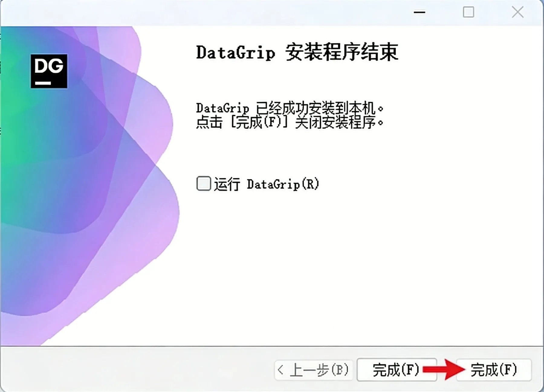Maximize the installer window

468,12
